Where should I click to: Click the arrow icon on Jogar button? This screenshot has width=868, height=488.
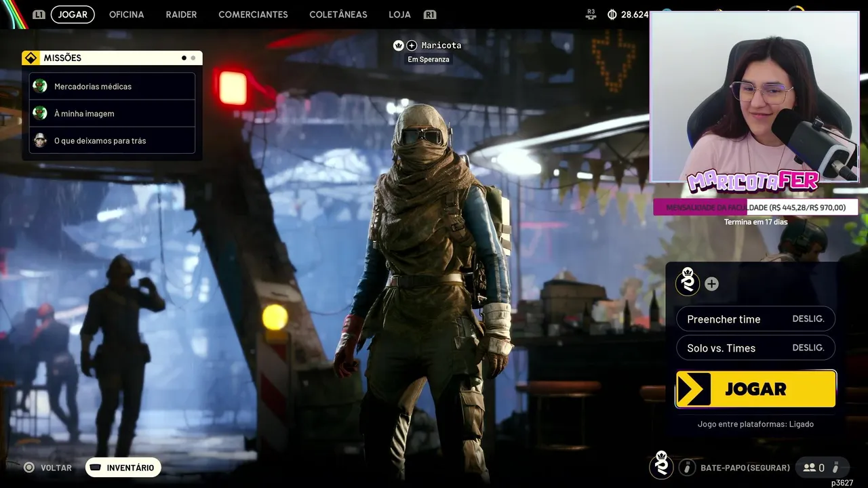point(694,389)
